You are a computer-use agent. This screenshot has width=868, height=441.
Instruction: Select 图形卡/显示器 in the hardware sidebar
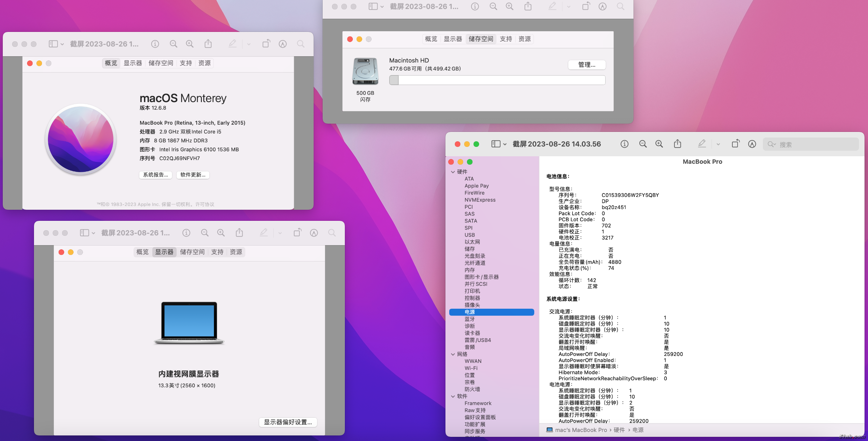coord(482,277)
